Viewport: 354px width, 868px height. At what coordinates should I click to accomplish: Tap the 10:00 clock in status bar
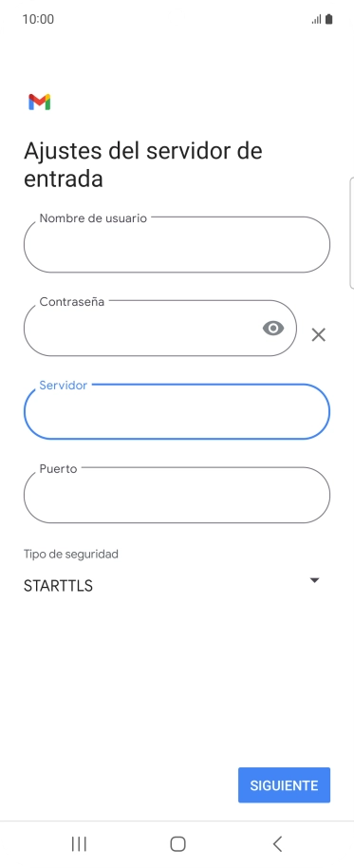[38, 19]
